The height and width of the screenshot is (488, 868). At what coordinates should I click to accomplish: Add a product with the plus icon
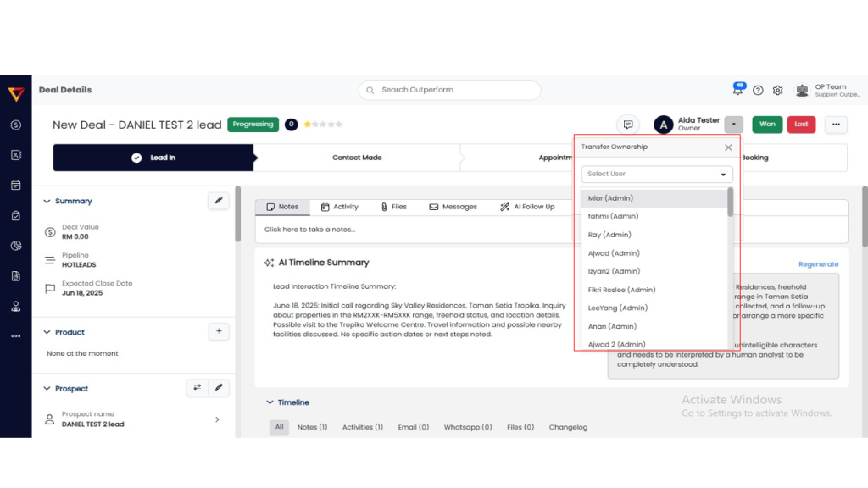[x=219, y=332]
